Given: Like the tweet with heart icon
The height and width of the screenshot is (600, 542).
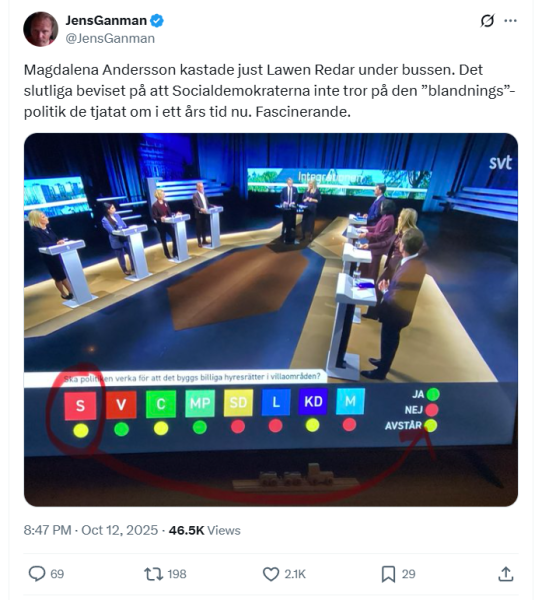Looking at the screenshot, I should click(x=271, y=574).
